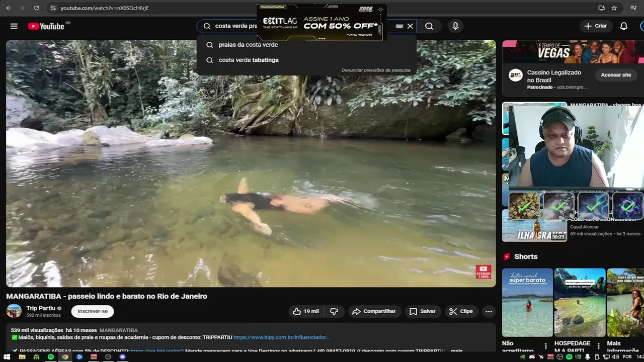
Task: Click the ExitLag 50% OFF ad banner
Action: (321, 22)
